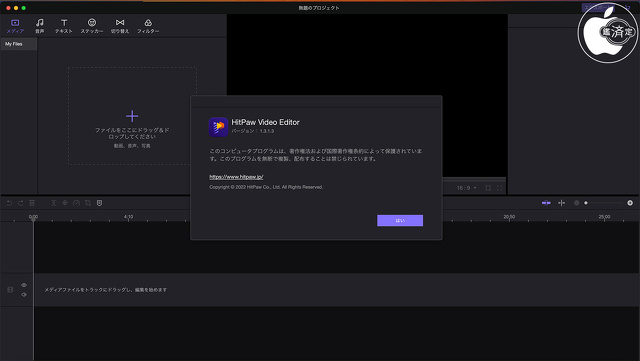640x361 pixels.
Task: Click the freeze frame snowflake icon
Action: (x=65, y=203)
